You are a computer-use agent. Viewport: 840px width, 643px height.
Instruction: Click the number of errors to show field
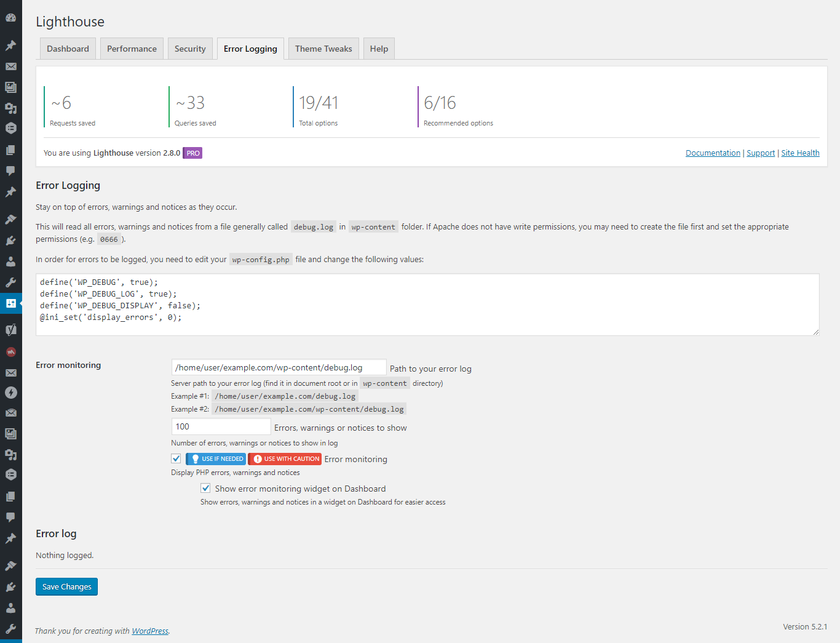point(221,426)
